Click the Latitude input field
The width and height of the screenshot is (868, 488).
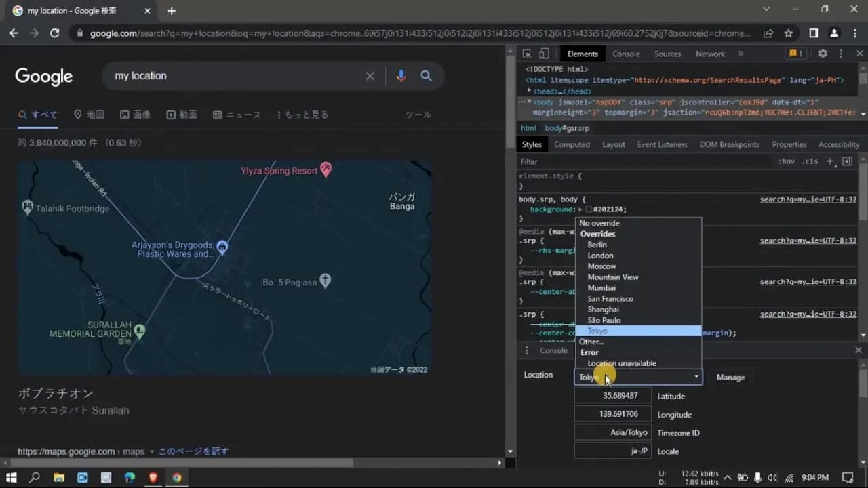[x=613, y=396]
